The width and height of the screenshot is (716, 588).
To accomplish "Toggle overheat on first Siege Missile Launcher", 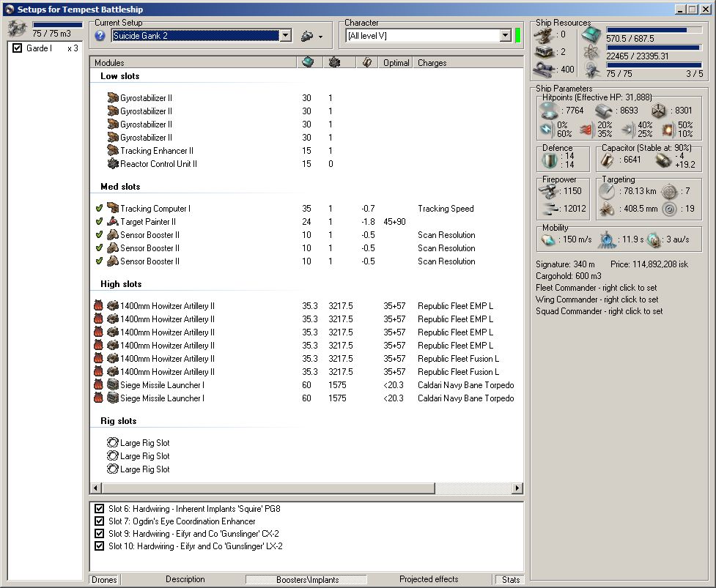I will click(98, 385).
